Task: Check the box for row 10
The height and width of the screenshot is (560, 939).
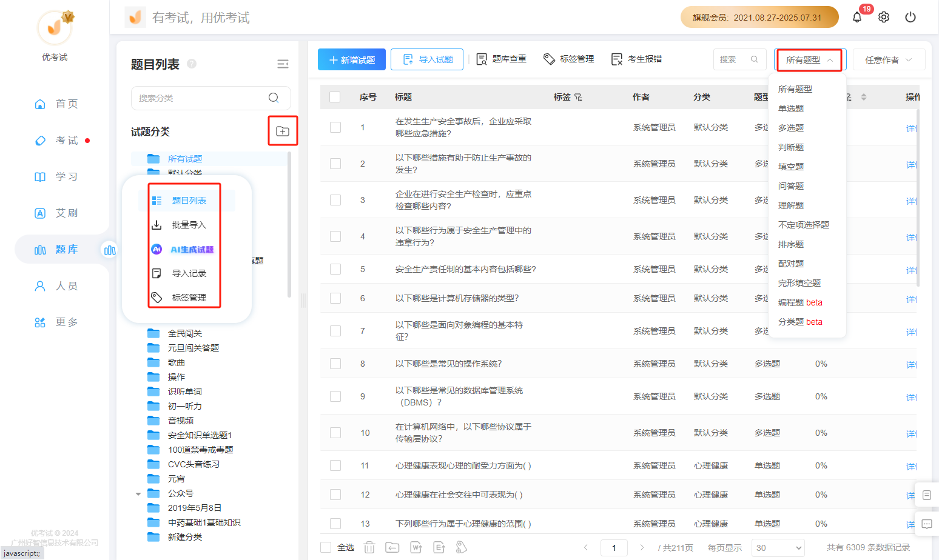Action: point(335,433)
